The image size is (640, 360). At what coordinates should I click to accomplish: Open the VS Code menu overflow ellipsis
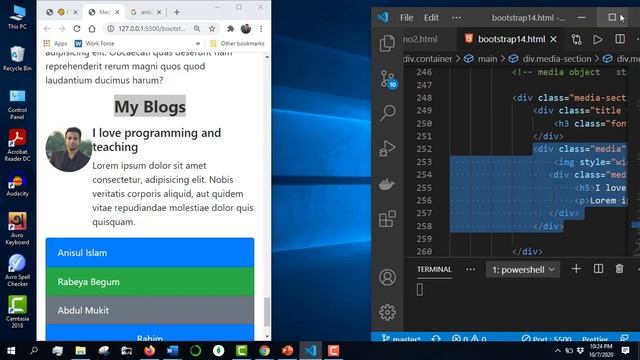coord(456,18)
